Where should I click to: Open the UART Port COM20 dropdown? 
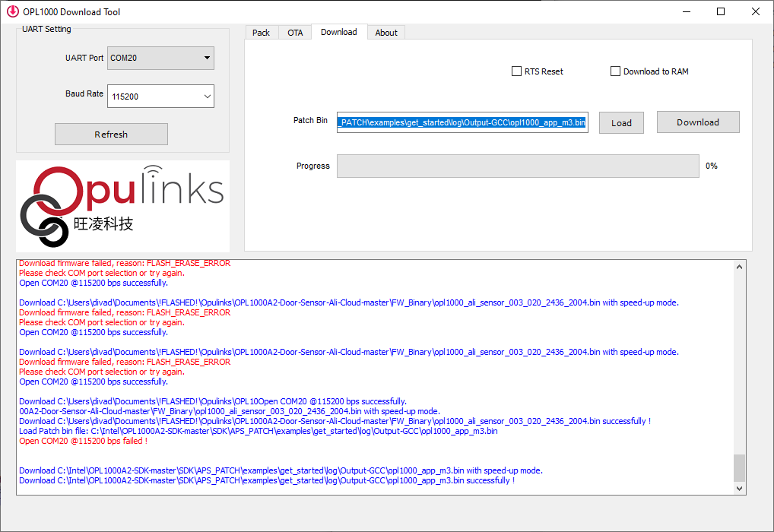(x=160, y=58)
